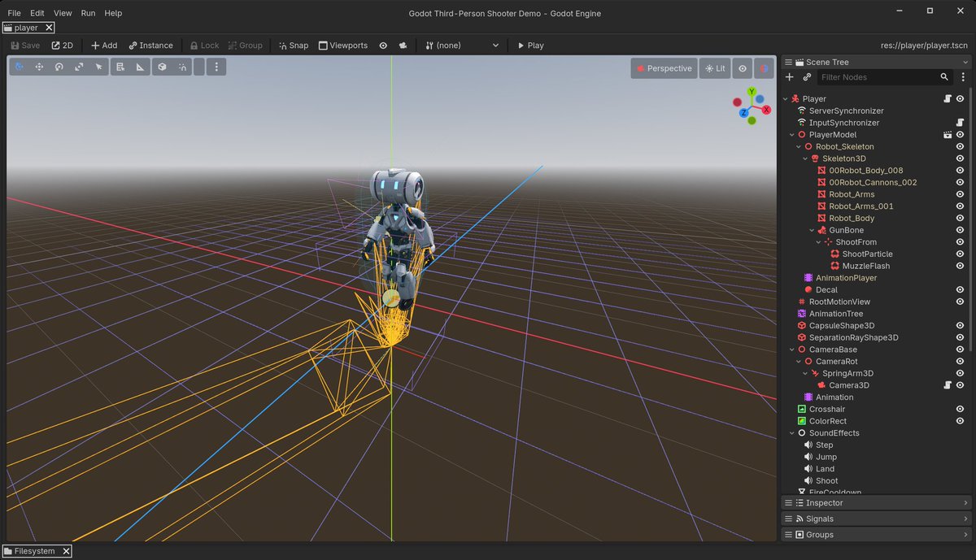Click the viewport eye display icon next to Lit
The width and height of the screenshot is (976, 560).
click(x=743, y=68)
